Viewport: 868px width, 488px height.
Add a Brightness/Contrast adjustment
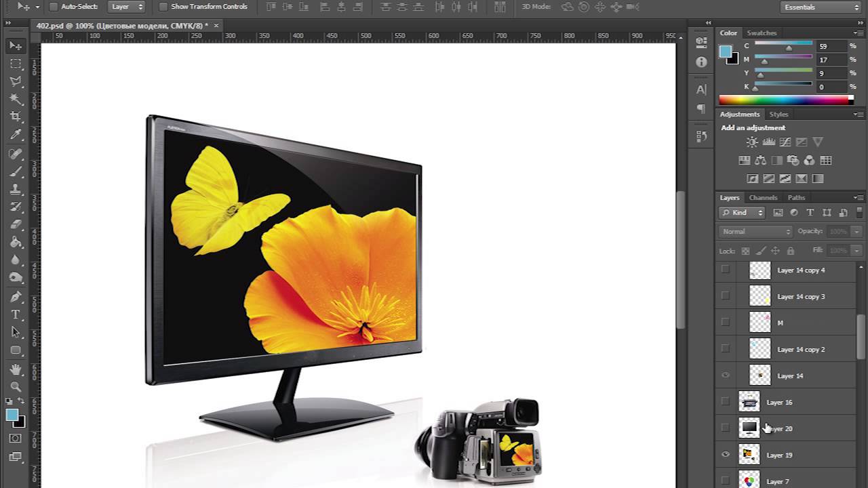pyautogui.click(x=752, y=142)
